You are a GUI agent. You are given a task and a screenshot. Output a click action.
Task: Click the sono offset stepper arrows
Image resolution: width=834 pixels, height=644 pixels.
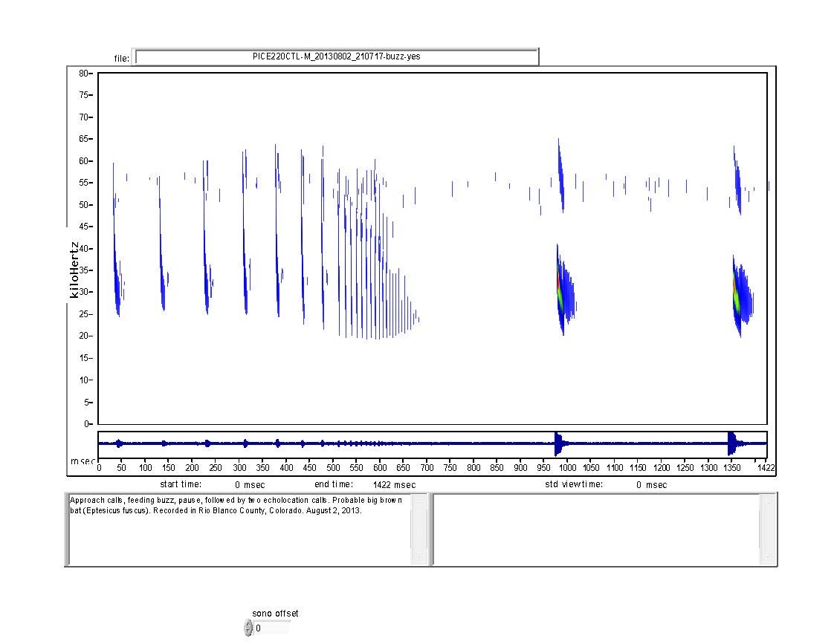click(x=248, y=628)
